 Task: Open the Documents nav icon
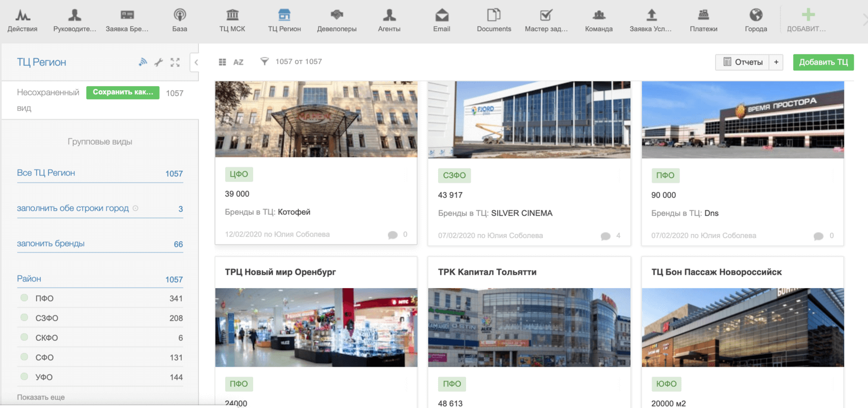click(494, 15)
